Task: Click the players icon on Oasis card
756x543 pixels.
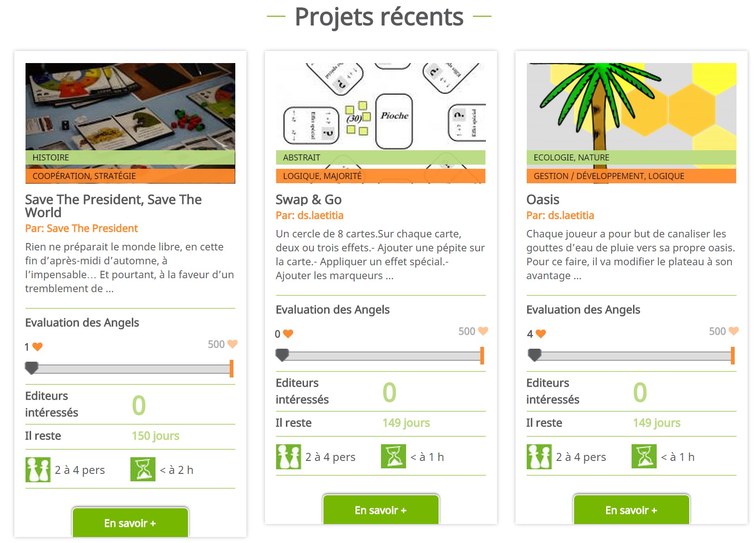Action: click(x=539, y=457)
